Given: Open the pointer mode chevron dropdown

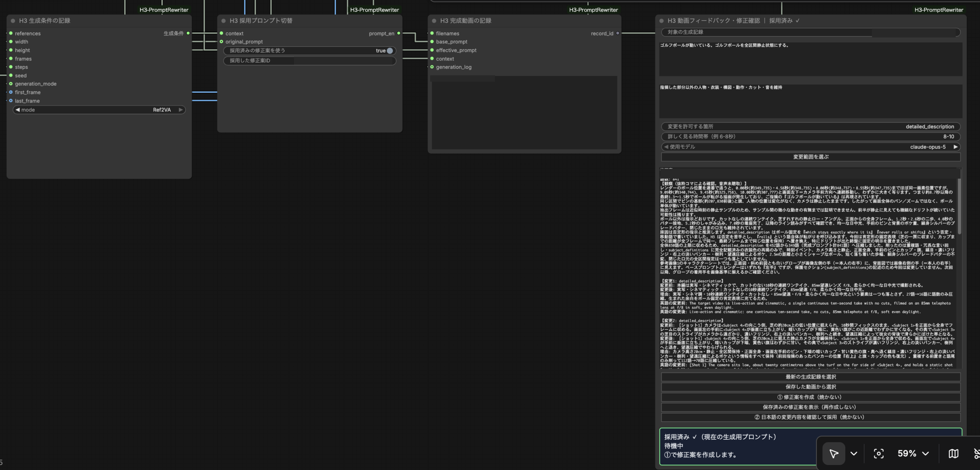Looking at the screenshot, I should coord(854,454).
